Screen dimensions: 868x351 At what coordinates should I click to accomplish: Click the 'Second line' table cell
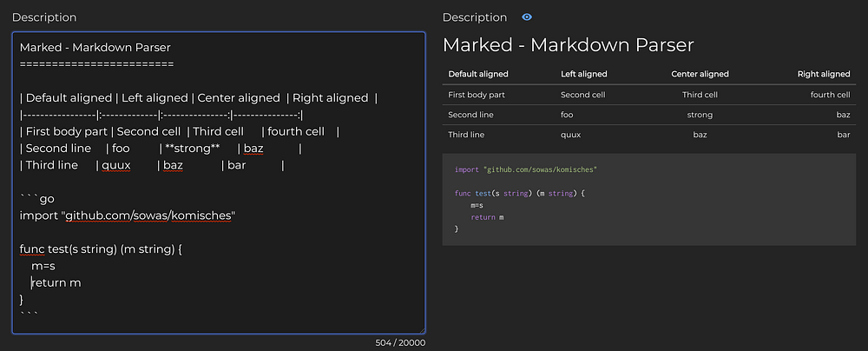click(x=470, y=115)
